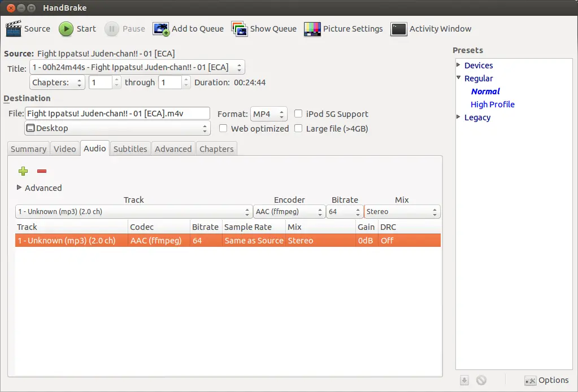Screen dimensions: 578x392
Task: Open the Advanced tab
Action: tap(173, 149)
